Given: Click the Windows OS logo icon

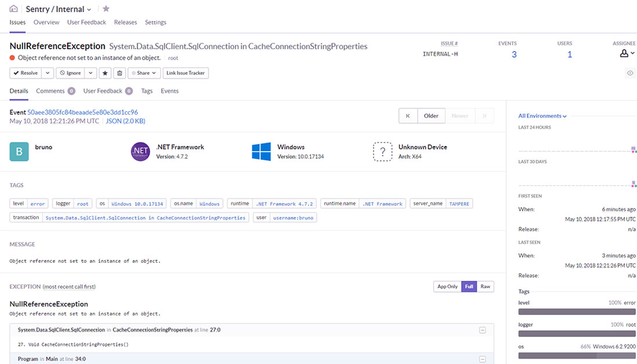Looking at the screenshot, I should click(x=261, y=152).
